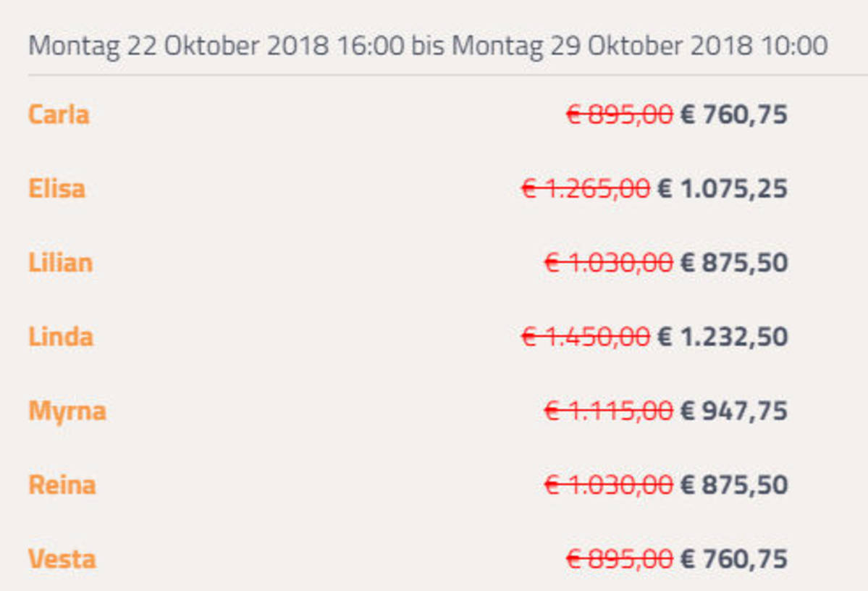Click the Linda name link
The image size is (868, 591).
tap(61, 337)
